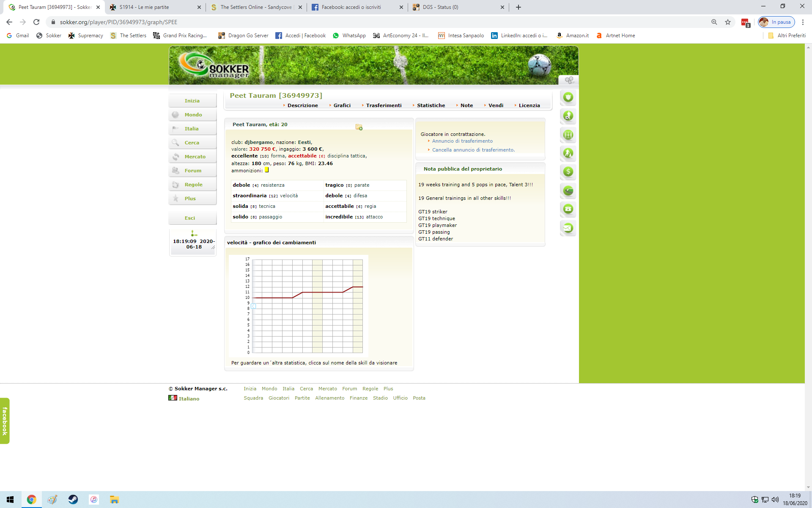Screen dimensions: 812x508
Task: Click the settings gears icon
Action: 569,80
